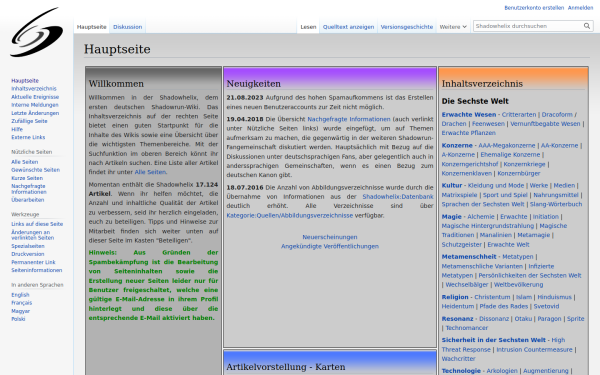Screen dimensions: 600x375
Task: Open Interne Meldungen sidebar link
Action: coord(35,105)
